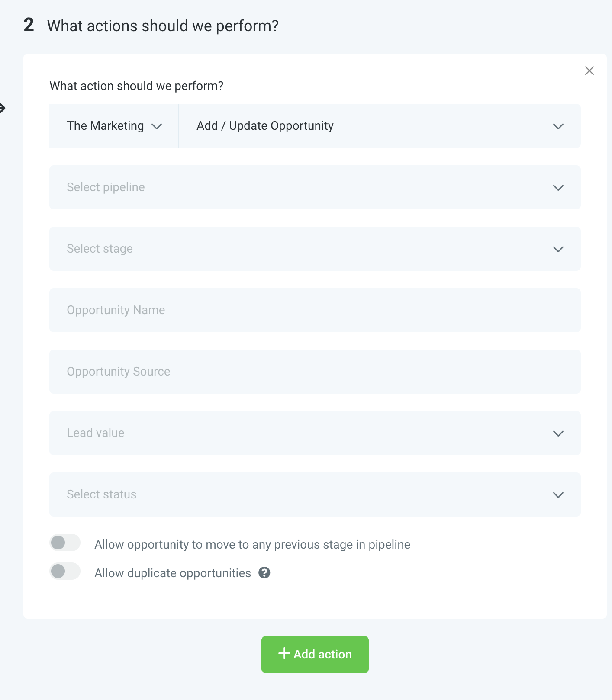Toggle Allow duplicate opportunities switch
Screen dimensions: 612x700
pos(65,571)
